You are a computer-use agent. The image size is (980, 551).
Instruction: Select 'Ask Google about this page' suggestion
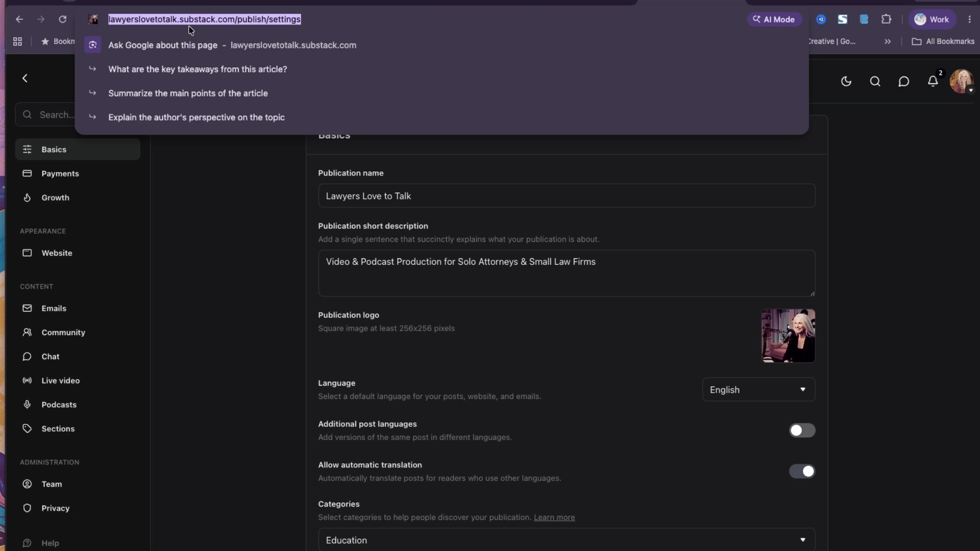[442, 45]
